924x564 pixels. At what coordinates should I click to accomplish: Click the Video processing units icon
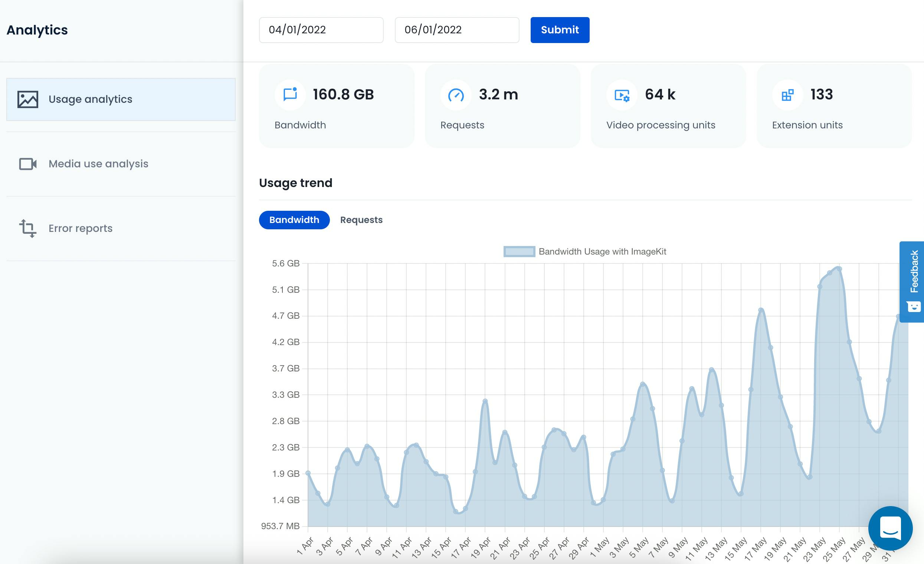622,95
